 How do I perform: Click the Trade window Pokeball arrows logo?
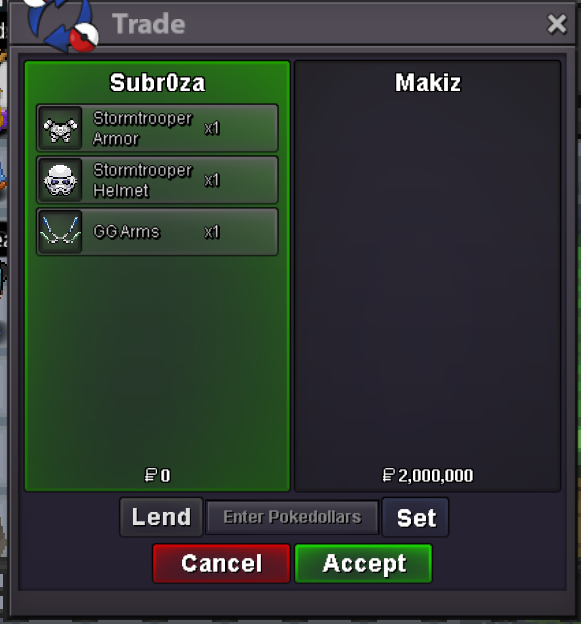(63, 25)
